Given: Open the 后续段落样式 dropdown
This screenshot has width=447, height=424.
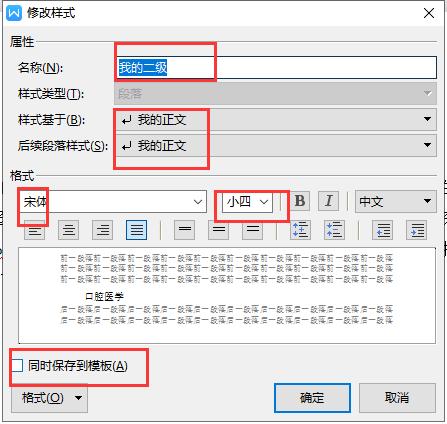Looking at the screenshot, I should (275, 145).
